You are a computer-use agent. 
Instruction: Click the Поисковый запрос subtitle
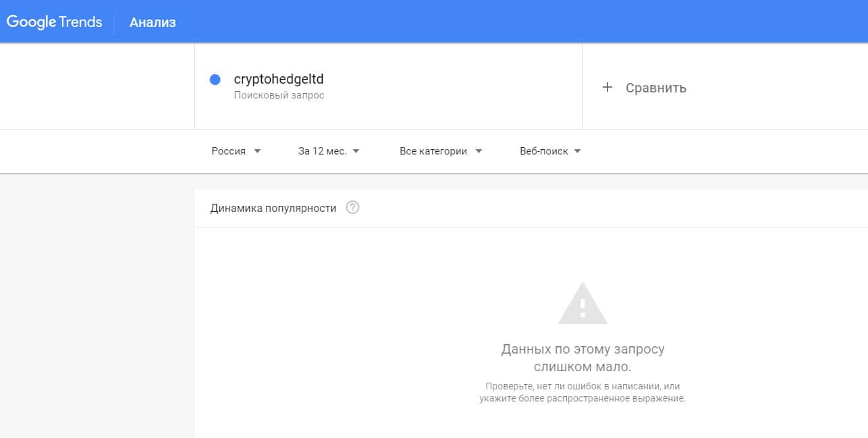point(279,96)
